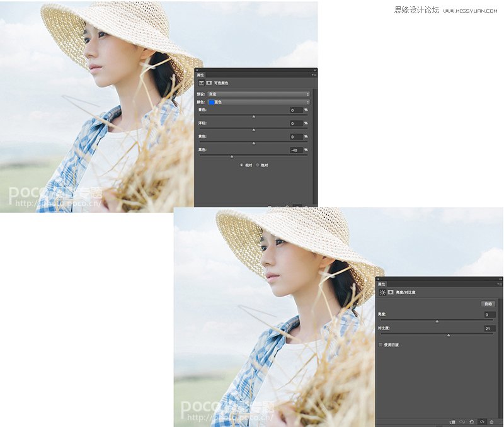Click the 自动 (Auto) button
Viewport: 504px width, 427px height.
pyautogui.click(x=488, y=304)
